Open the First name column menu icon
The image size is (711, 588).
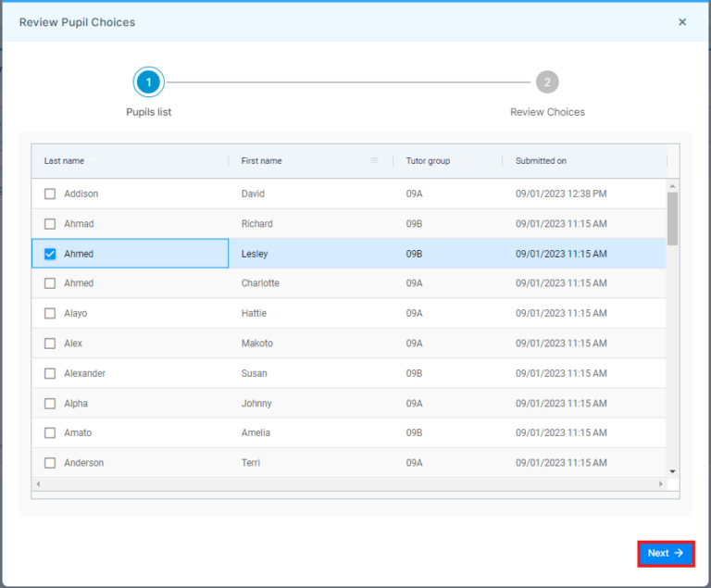pos(374,161)
